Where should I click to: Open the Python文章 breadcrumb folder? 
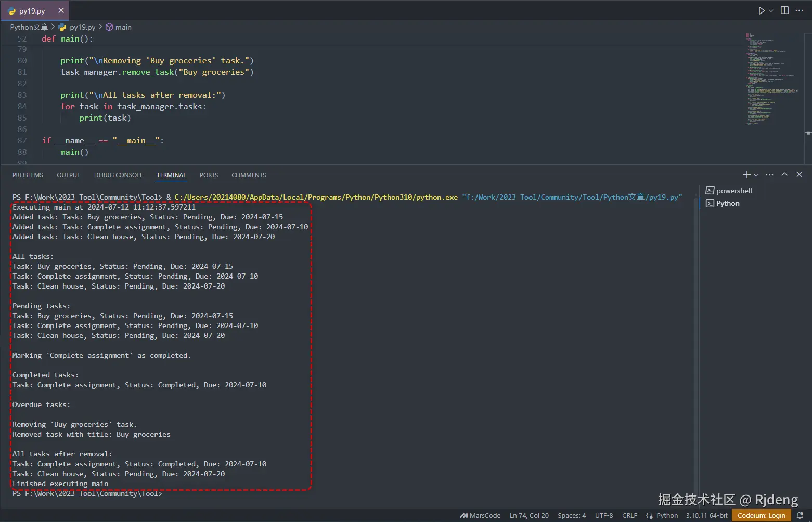[29, 27]
